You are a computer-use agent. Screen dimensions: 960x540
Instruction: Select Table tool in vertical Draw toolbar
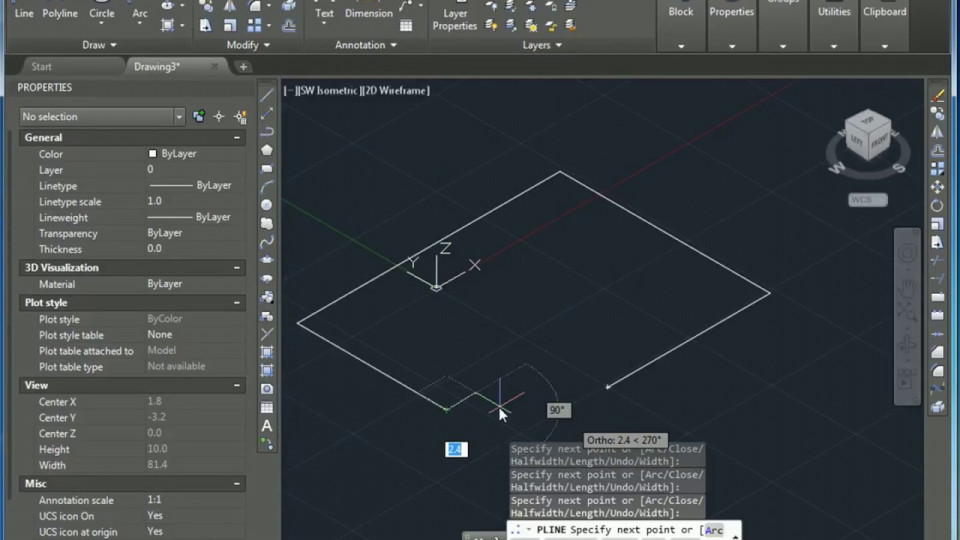[266, 407]
